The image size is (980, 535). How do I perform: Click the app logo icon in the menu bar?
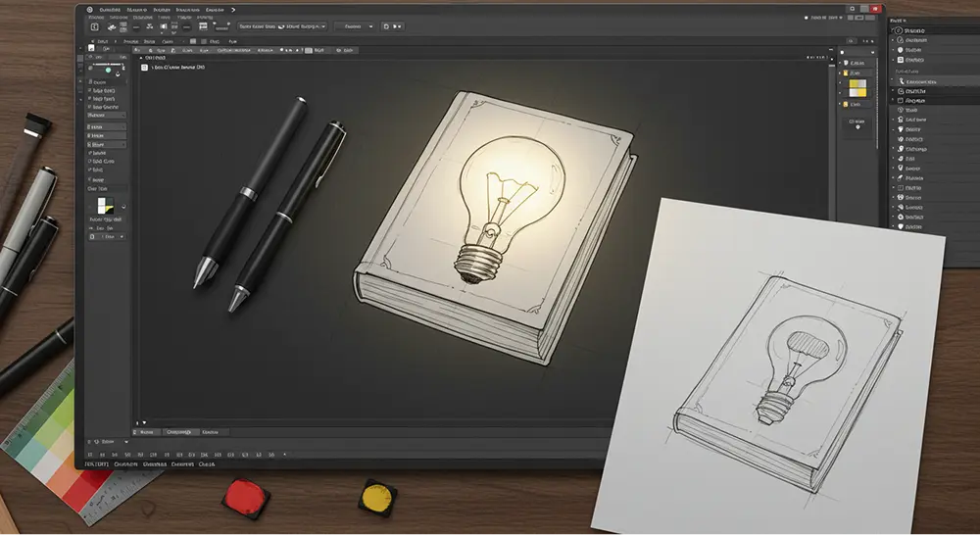[x=89, y=10]
